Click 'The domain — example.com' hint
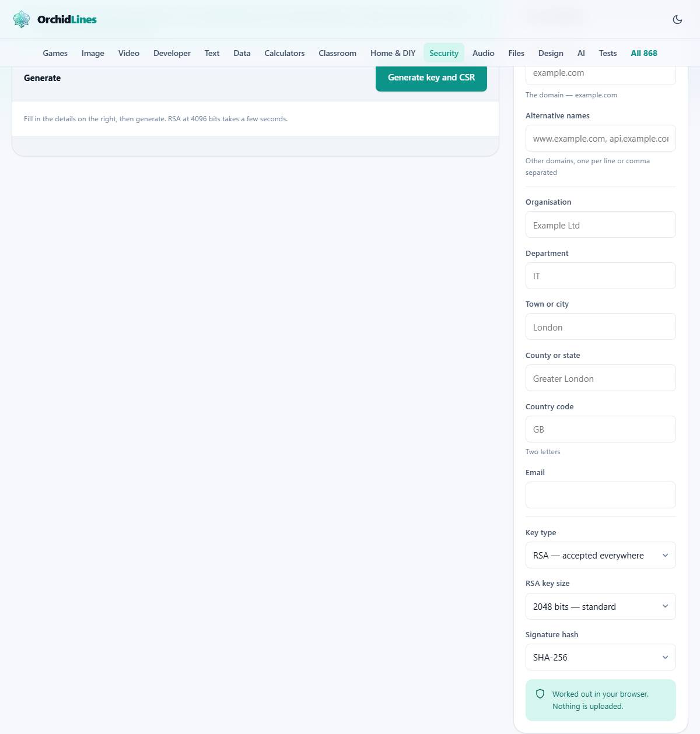Screen dimensions: 700x734 (571, 95)
